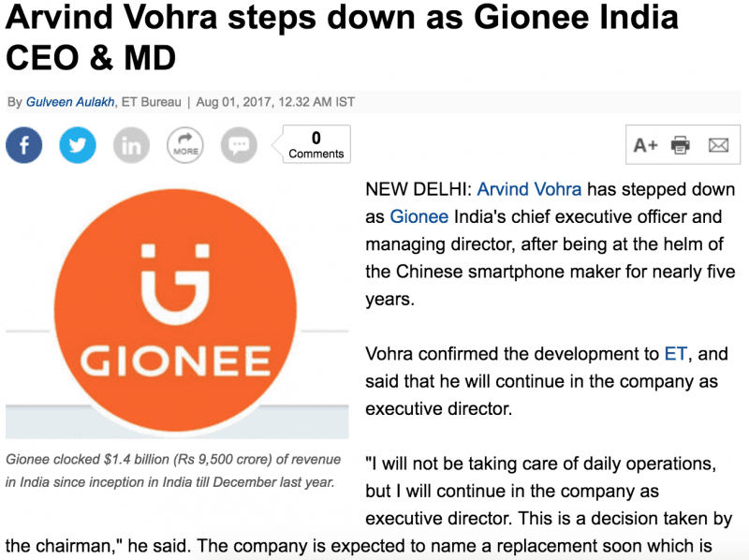Click the image caption about Gionee revenue
Viewport: 749px width, 560px height.
173,471
